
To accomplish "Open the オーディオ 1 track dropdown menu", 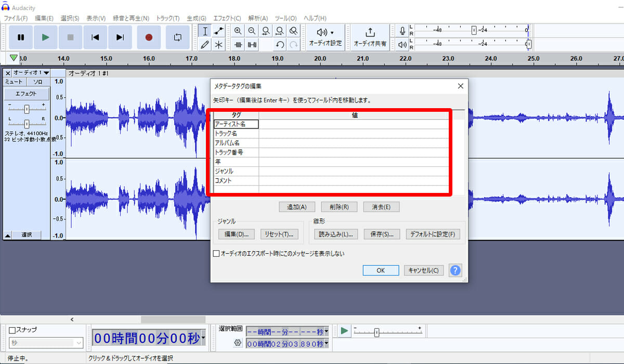I will pyautogui.click(x=31, y=73).
